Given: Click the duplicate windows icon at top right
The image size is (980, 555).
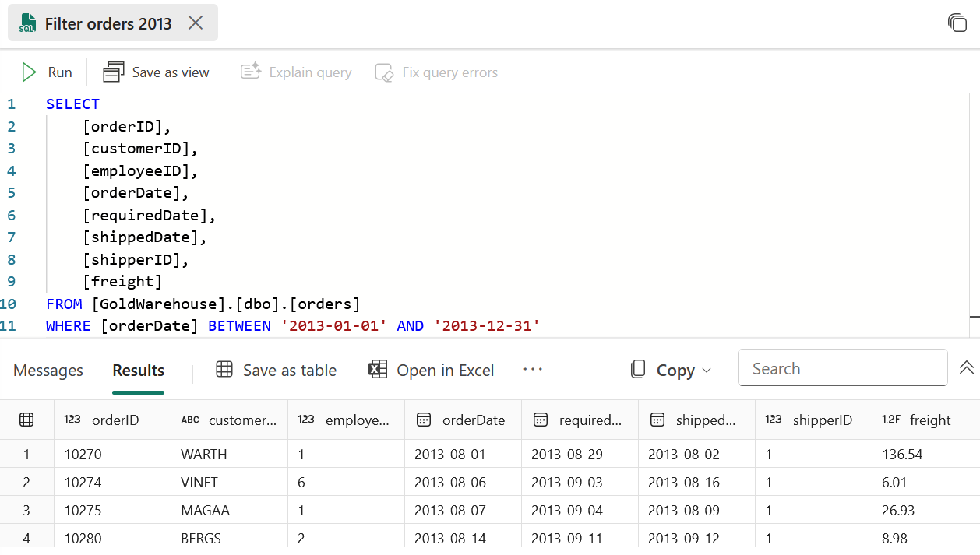Looking at the screenshot, I should [x=957, y=23].
